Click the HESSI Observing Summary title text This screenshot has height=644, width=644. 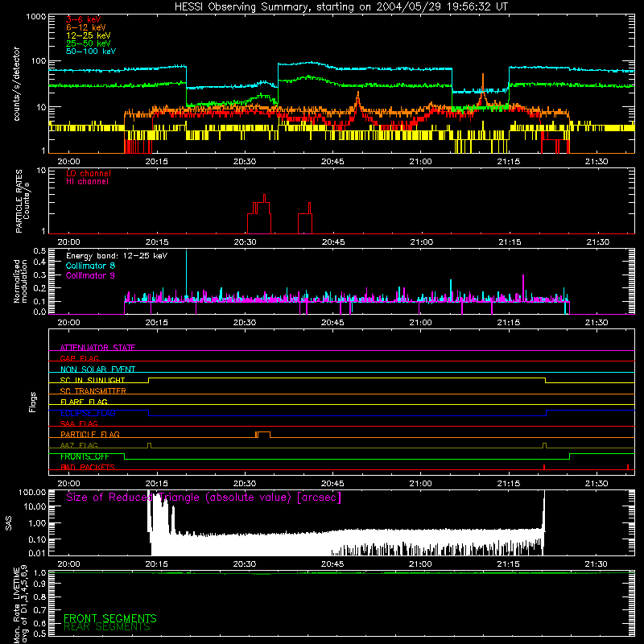click(341, 7)
